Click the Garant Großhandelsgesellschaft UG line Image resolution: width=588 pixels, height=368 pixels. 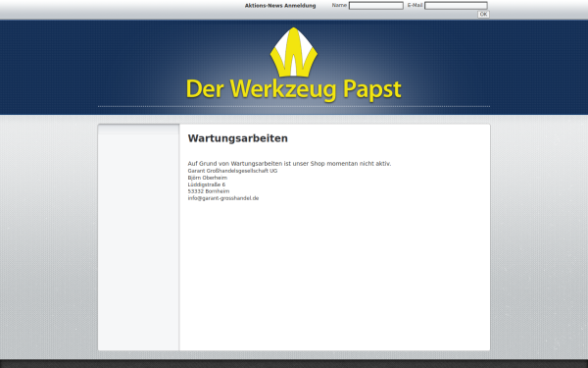click(232, 171)
